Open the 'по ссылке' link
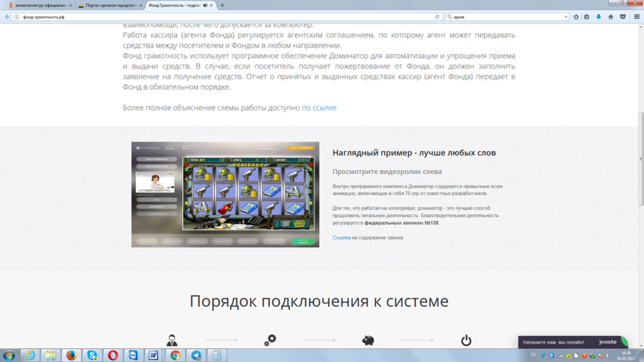The image size is (644, 362). [x=319, y=108]
